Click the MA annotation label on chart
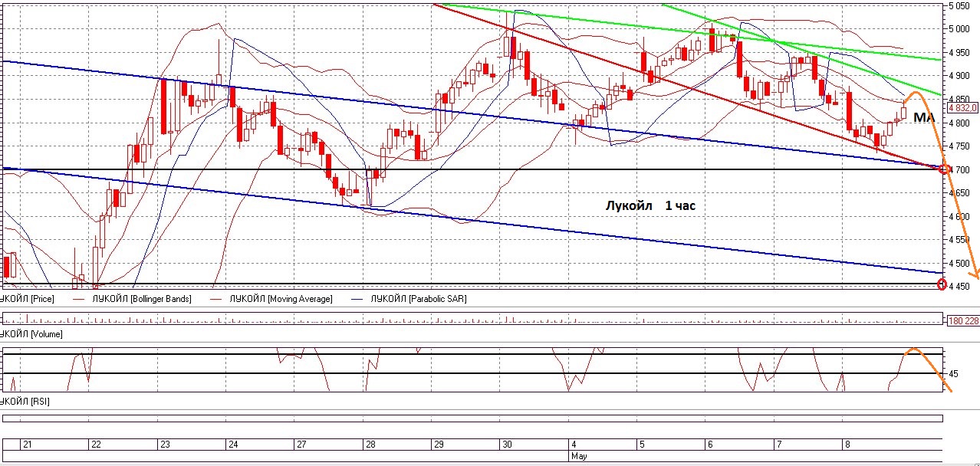Screen dimensions: 980x466 pyautogui.click(x=924, y=118)
